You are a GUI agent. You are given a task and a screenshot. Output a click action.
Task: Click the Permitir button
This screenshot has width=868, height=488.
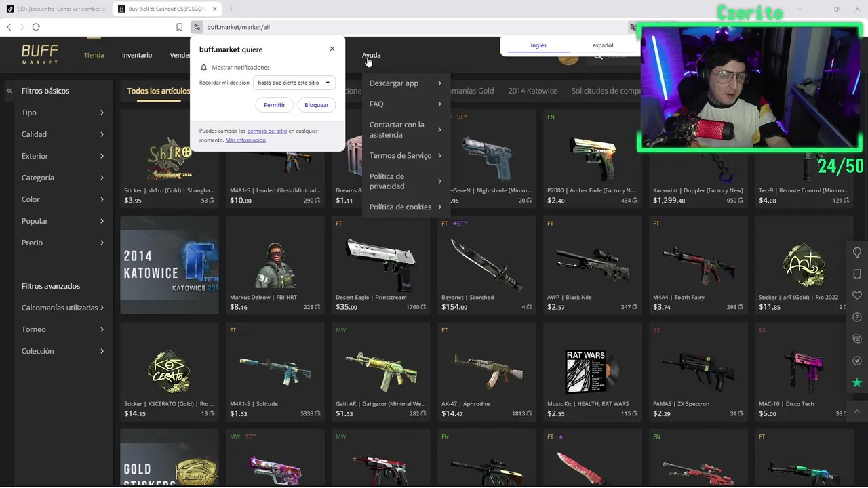tap(275, 105)
